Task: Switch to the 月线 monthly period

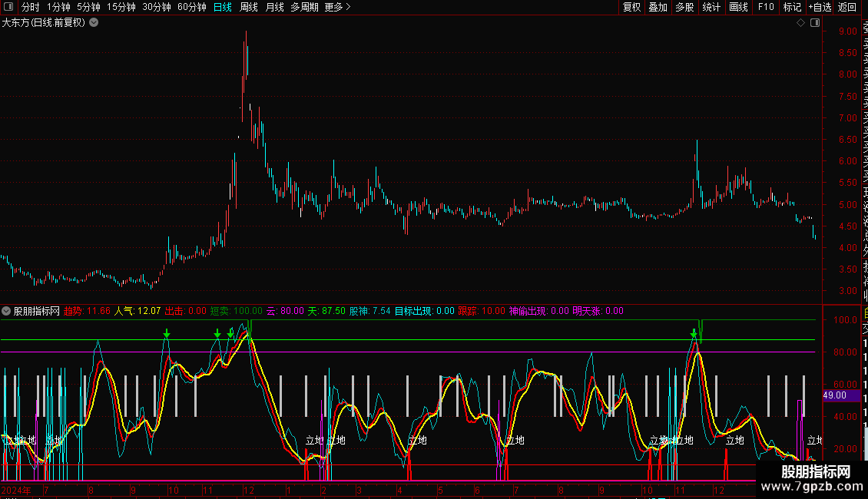Action: click(274, 7)
